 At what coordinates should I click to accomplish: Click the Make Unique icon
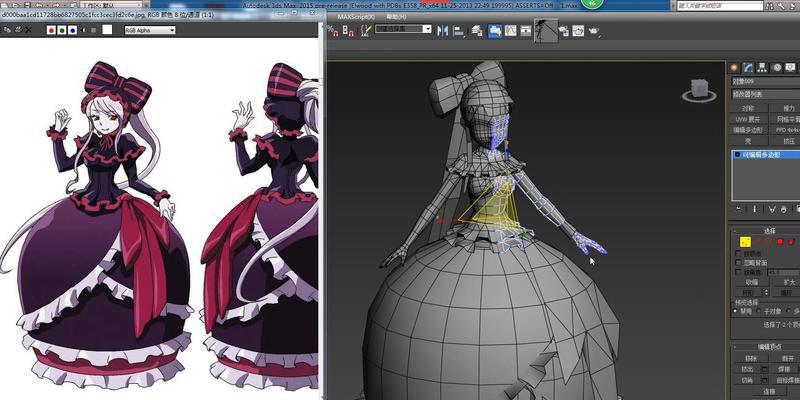772,209
